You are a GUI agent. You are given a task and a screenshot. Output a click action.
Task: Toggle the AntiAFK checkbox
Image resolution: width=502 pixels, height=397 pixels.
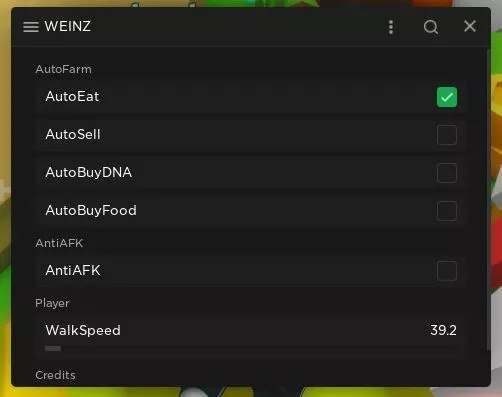pyautogui.click(x=447, y=271)
